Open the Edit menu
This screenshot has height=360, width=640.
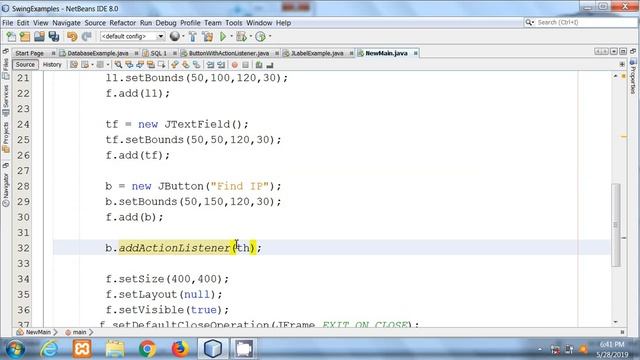point(23,23)
